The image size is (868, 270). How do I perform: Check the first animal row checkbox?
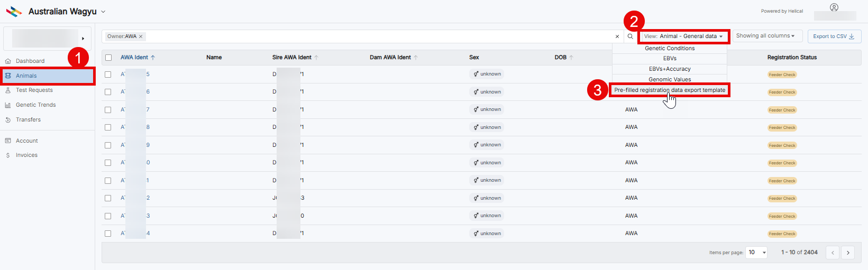pos(108,75)
